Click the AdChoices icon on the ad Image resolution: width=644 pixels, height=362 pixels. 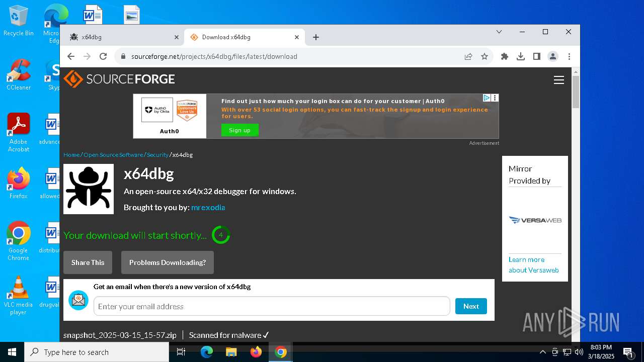487,98
